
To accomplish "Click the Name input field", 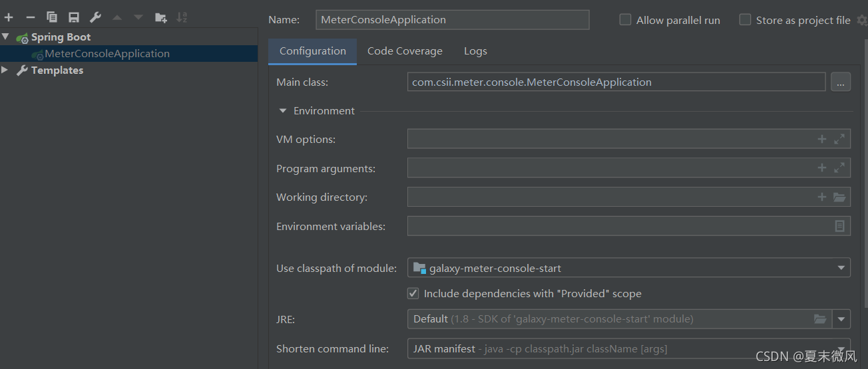I will click(x=452, y=20).
